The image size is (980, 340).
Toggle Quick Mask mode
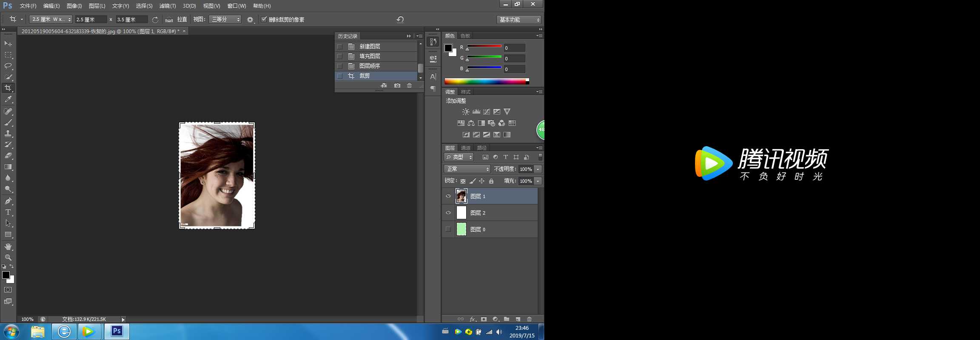click(8, 290)
